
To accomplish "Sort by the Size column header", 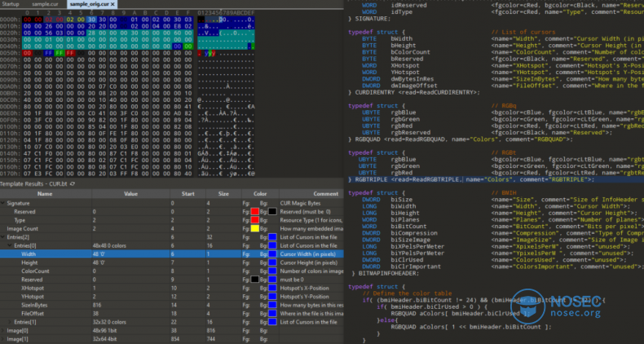I will pos(223,194).
